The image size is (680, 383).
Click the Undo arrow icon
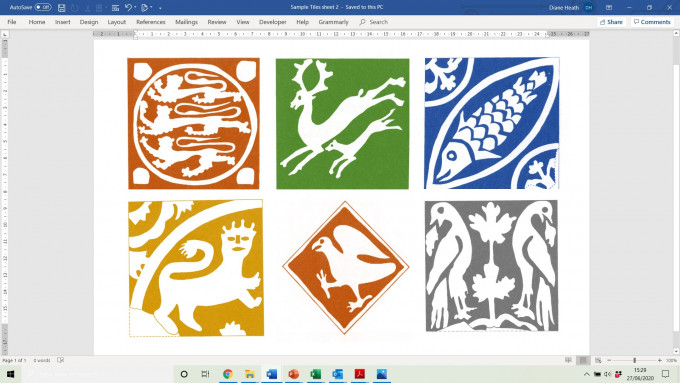tap(128, 7)
